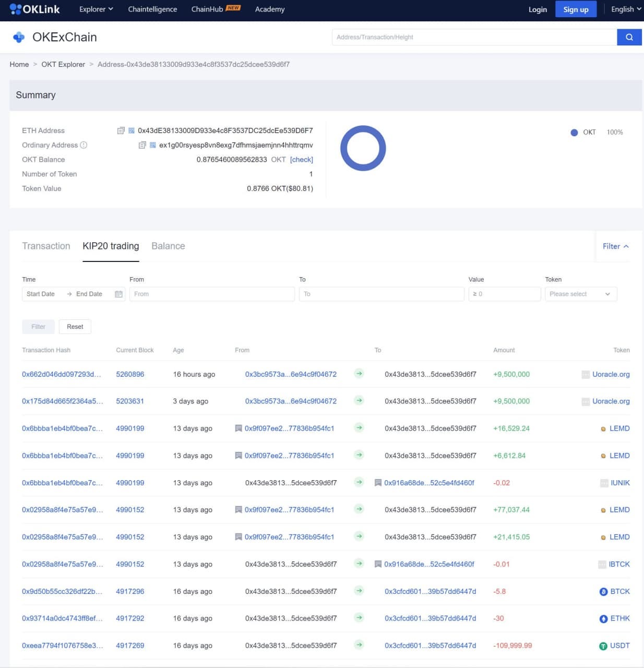Open the Uoracle.org token link in block 5203631 row
644x668 pixels.
coord(611,401)
